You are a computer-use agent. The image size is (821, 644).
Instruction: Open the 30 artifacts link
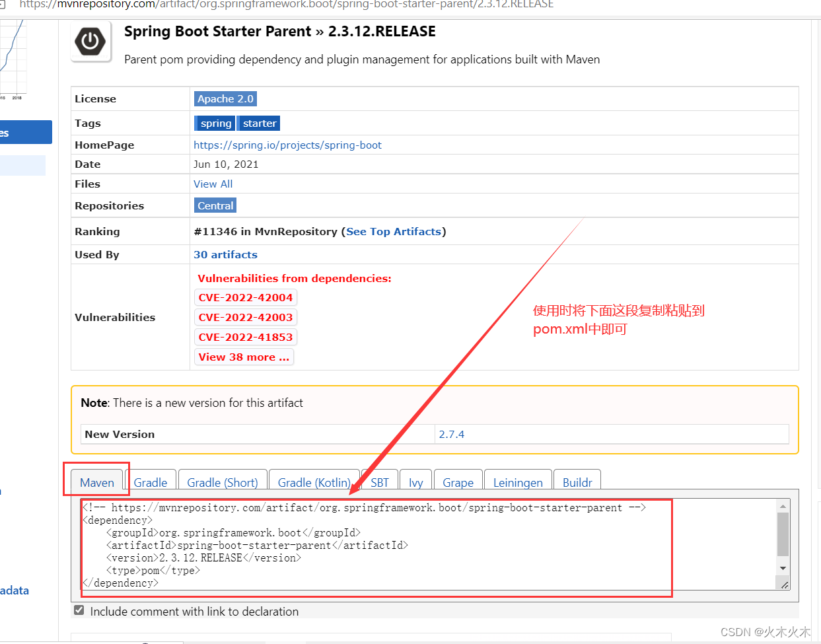pyautogui.click(x=225, y=254)
